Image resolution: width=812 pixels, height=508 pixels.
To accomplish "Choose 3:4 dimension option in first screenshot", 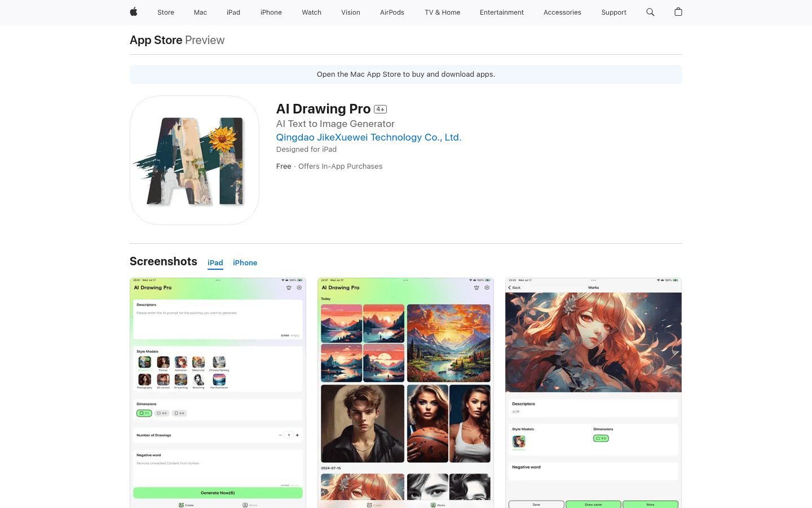I will coord(179,413).
